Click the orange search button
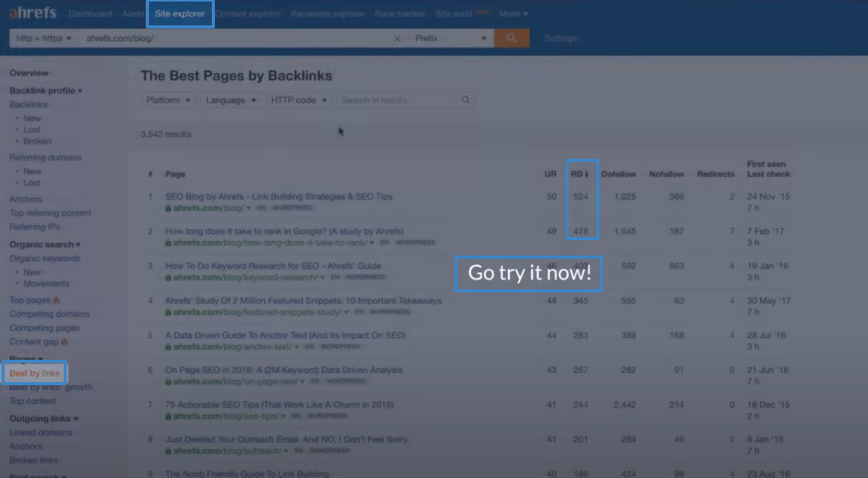This screenshot has height=478, width=868. pyautogui.click(x=511, y=38)
